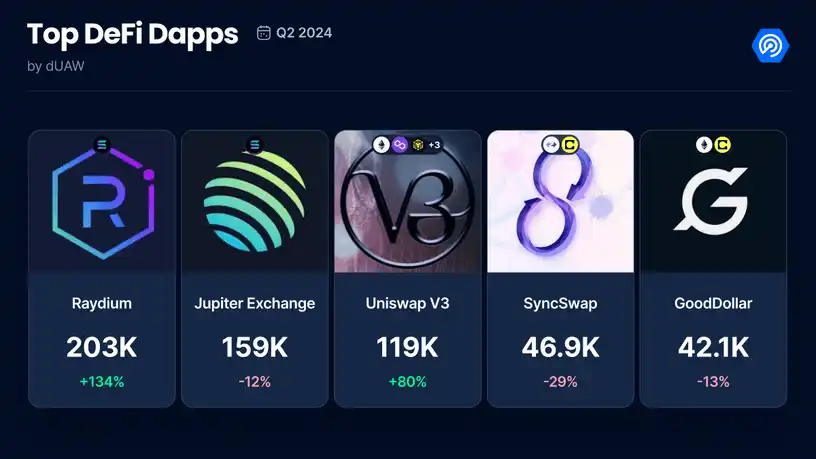Click the Ethereum badge on GoodDollar card

click(x=704, y=145)
